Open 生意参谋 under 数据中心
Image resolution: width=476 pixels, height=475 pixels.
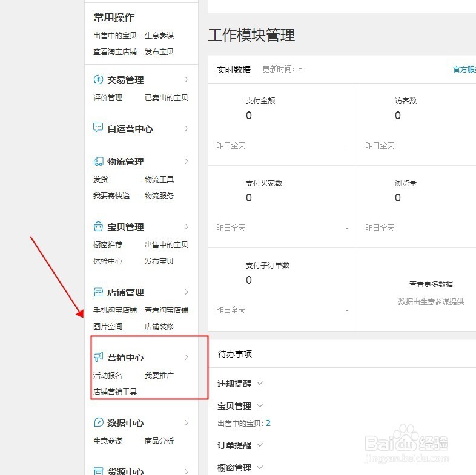click(x=107, y=441)
